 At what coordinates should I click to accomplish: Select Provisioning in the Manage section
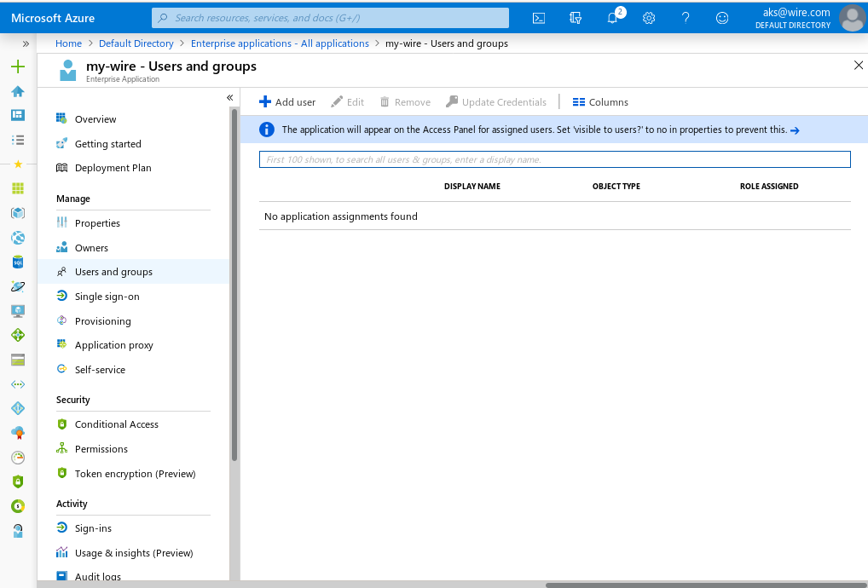pyautogui.click(x=102, y=321)
